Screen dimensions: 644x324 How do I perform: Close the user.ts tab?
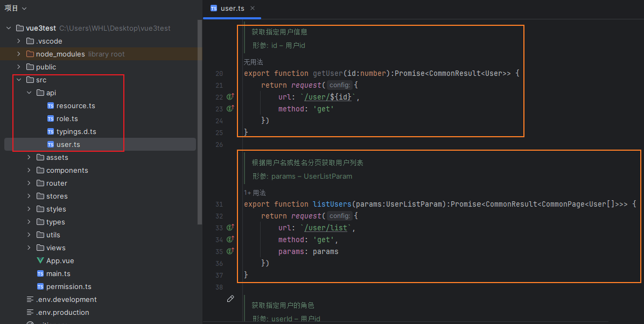pyautogui.click(x=253, y=8)
